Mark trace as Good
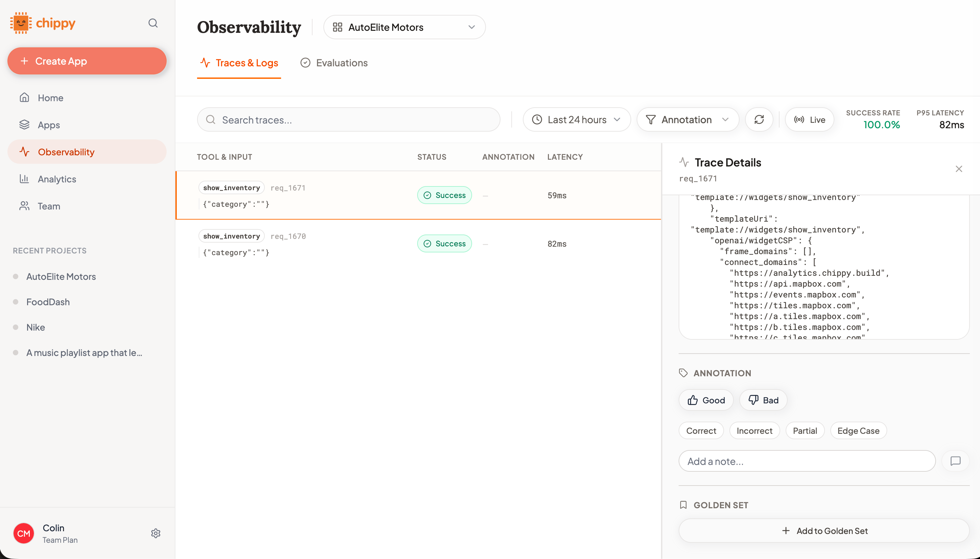 point(706,400)
